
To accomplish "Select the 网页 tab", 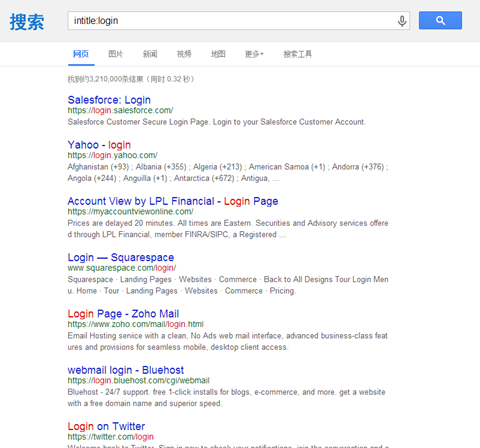I will click(81, 54).
